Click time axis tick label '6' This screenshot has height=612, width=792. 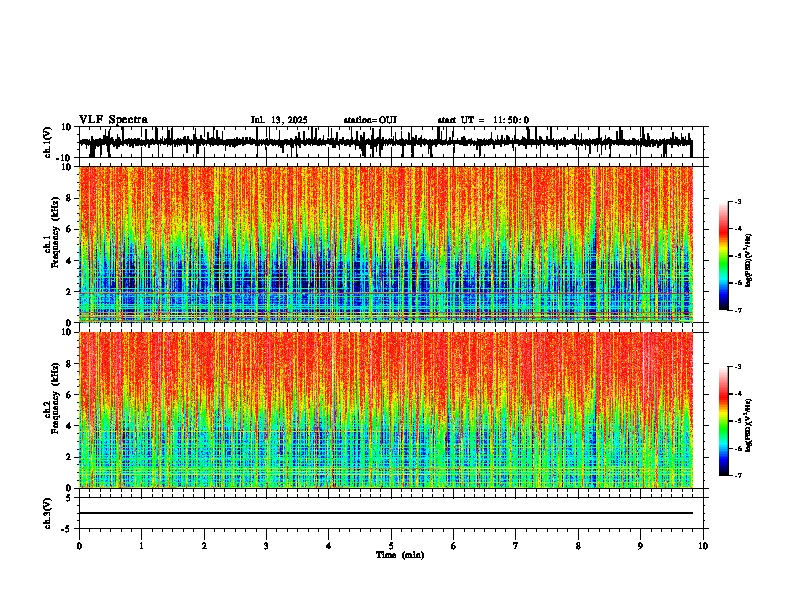[x=454, y=546]
